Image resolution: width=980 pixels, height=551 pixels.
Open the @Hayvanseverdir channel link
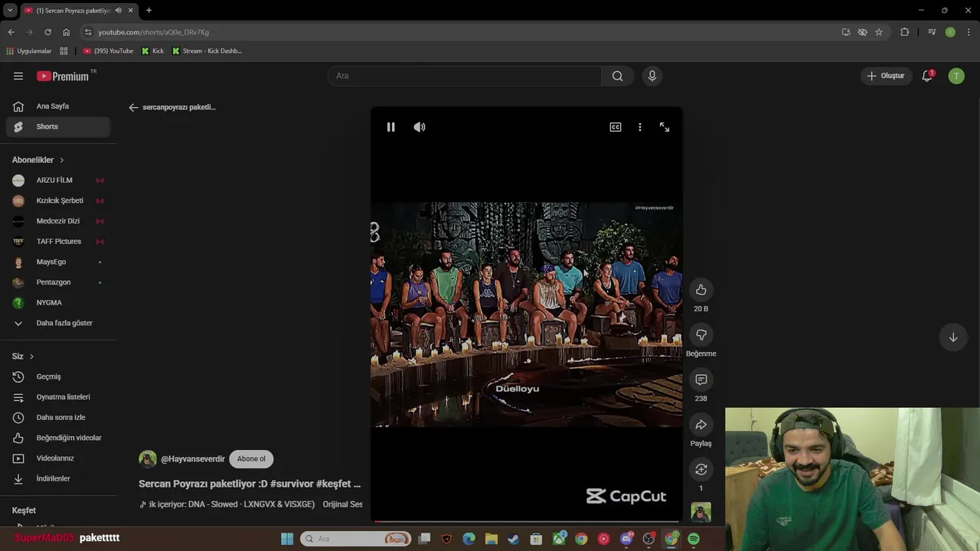193,459
